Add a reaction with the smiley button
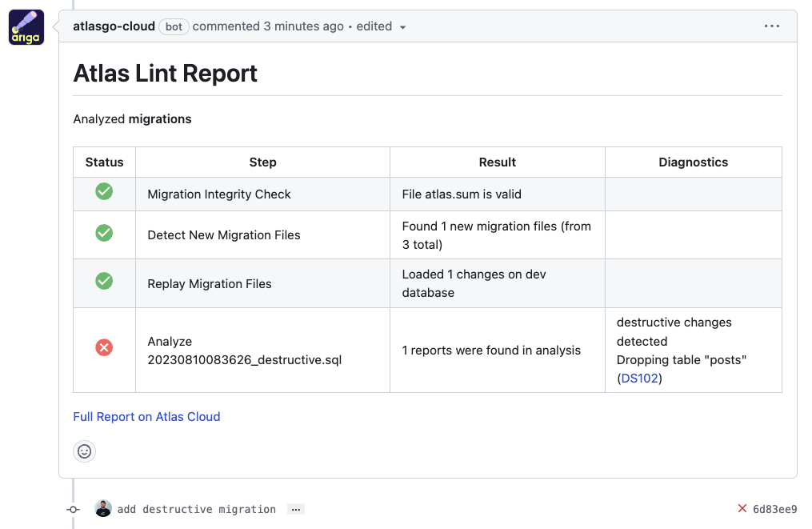 [85, 451]
